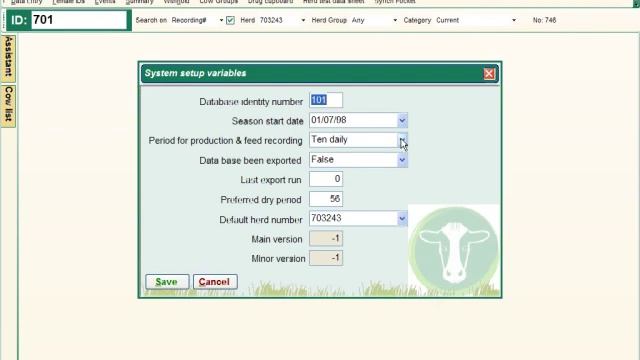Open the Assistant side tab
This screenshot has width=640, height=360.
click(x=9, y=58)
